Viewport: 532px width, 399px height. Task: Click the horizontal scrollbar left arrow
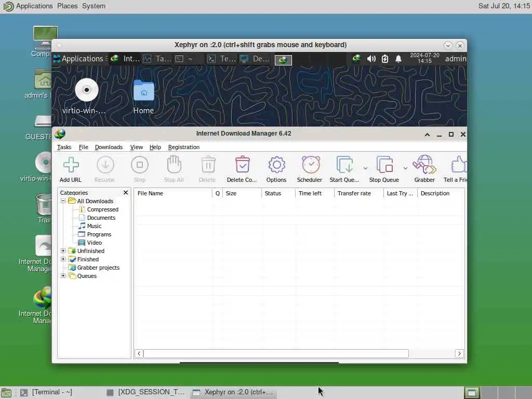pos(139,353)
